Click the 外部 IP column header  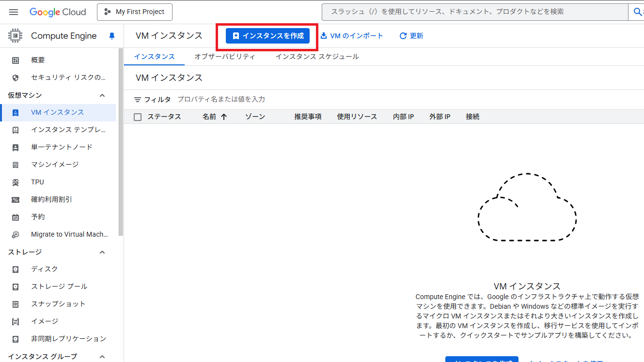440,117
